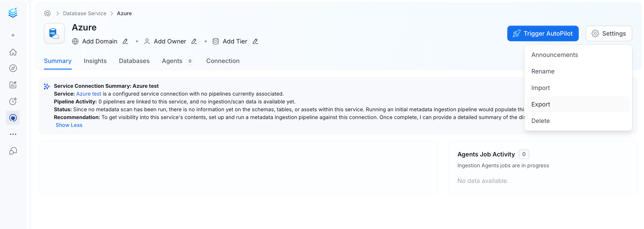Click the Azure page title
Viewport: 644px width, 229px height.
point(84,27)
